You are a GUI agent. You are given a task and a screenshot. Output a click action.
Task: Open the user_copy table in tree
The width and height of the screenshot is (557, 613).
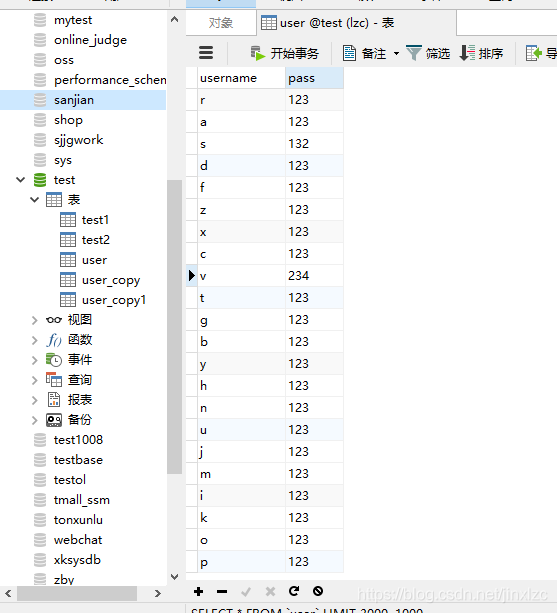[111, 280]
